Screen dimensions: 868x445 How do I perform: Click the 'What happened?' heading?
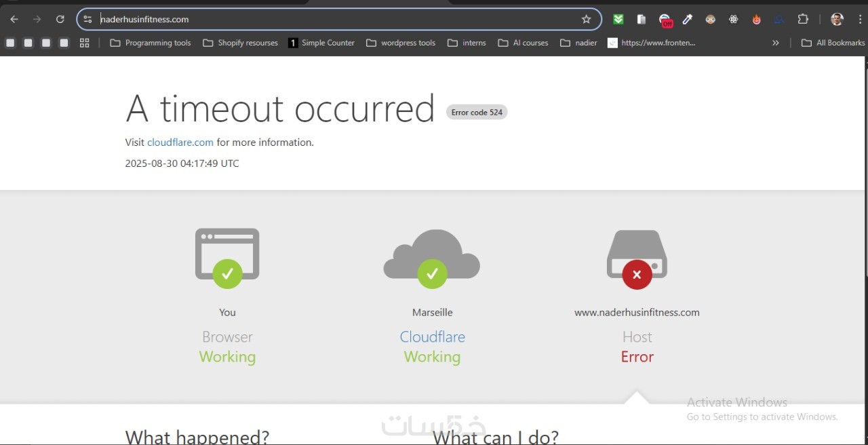(197, 436)
